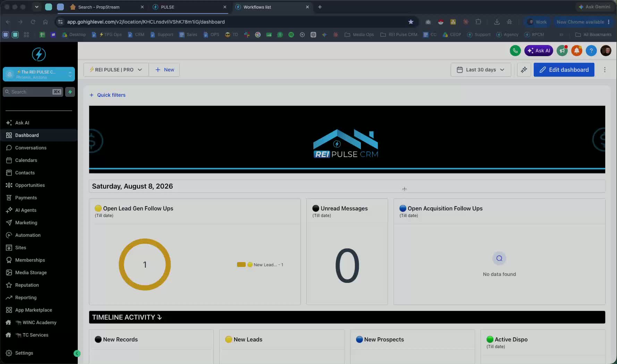Click the sidebar Search field
The image size is (617, 364).
(x=33, y=92)
